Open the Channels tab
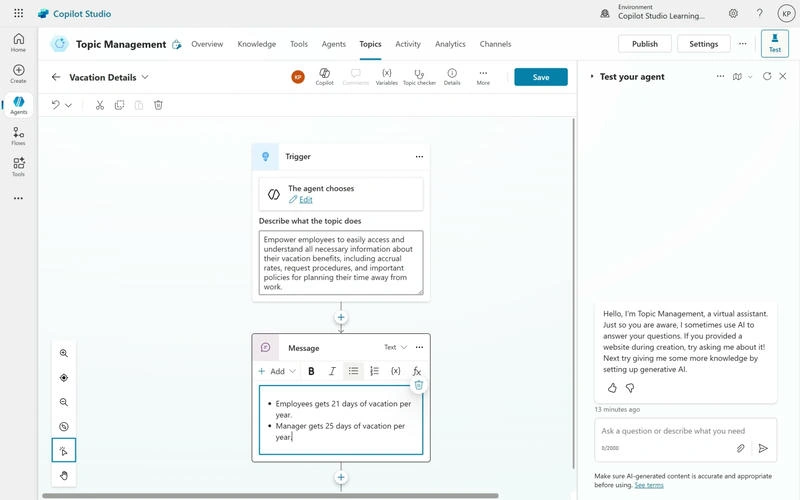This screenshot has width=800, height=500. (495, 44)
